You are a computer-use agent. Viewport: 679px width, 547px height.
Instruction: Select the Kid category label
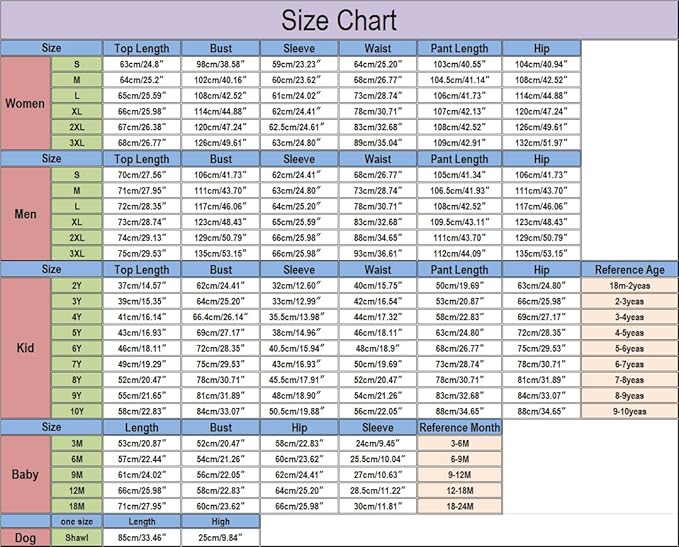25,348
